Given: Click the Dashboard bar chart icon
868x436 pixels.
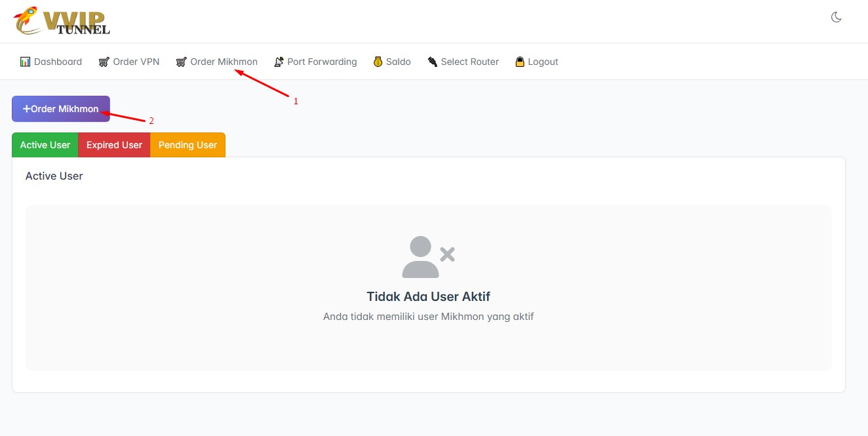Looking at the screenshot, I should click(x=26, y=62).
